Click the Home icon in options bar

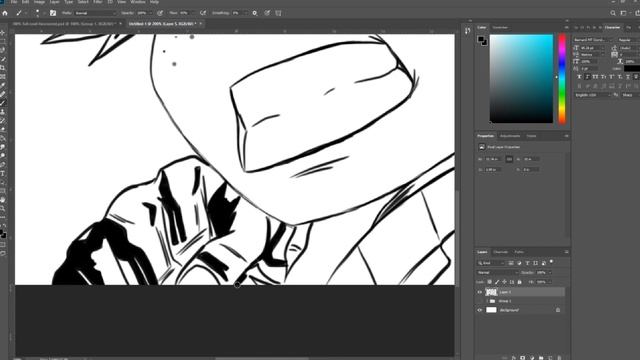coord(5,13)
